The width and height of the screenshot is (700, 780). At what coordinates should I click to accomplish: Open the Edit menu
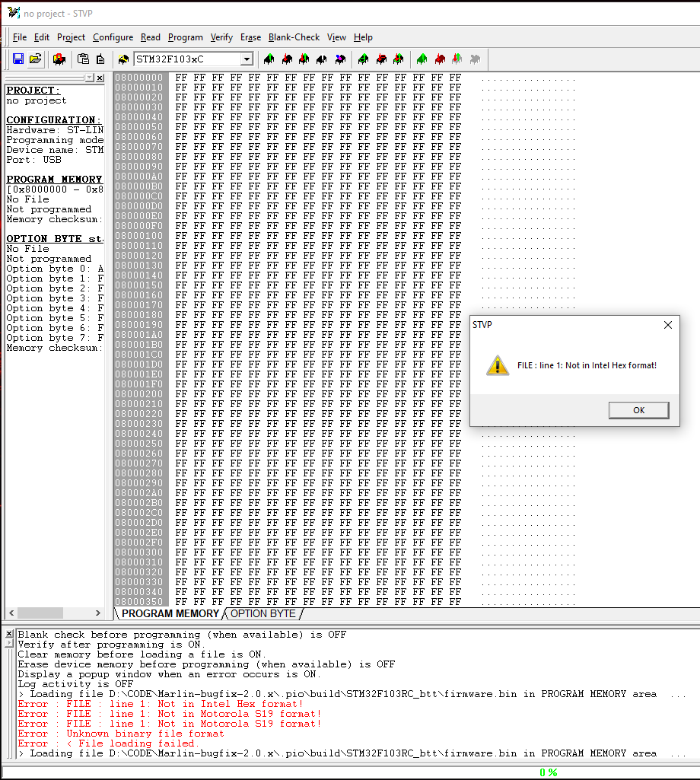pyautogui.click(x=42, y=37)
